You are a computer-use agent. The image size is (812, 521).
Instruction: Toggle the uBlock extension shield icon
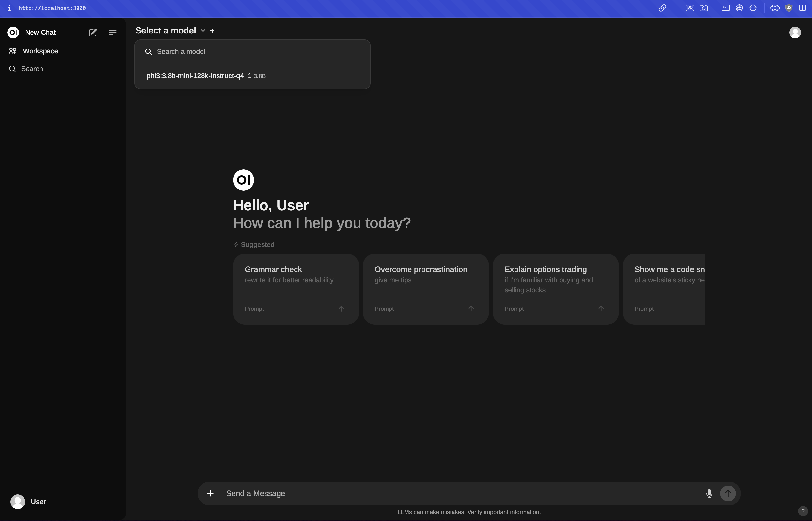point(789,8)
